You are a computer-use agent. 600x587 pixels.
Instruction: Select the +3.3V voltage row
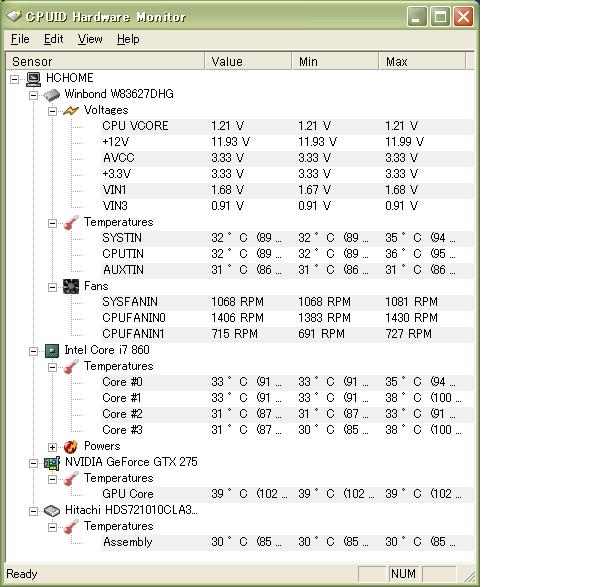pos(287,174)
